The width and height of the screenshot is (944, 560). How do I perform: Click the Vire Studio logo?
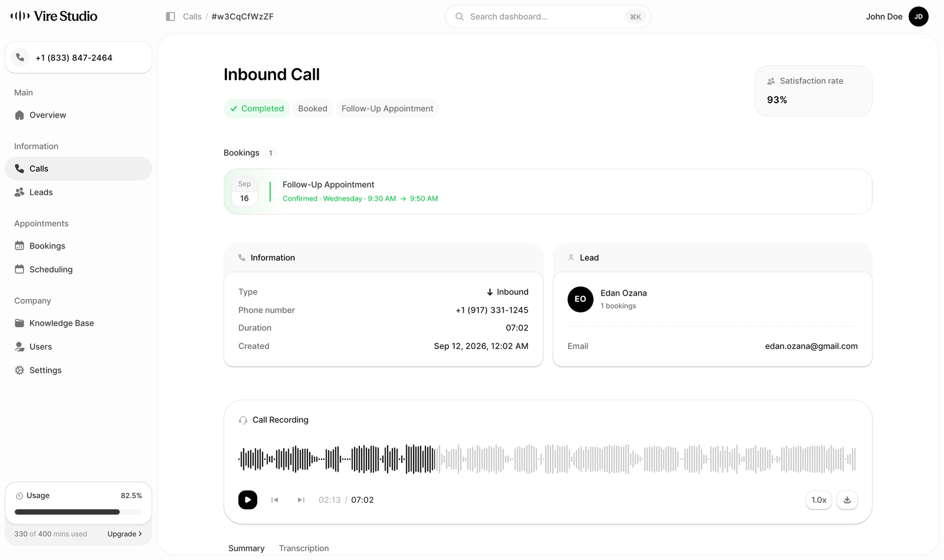pyautogui.click(x=54, y=16)
